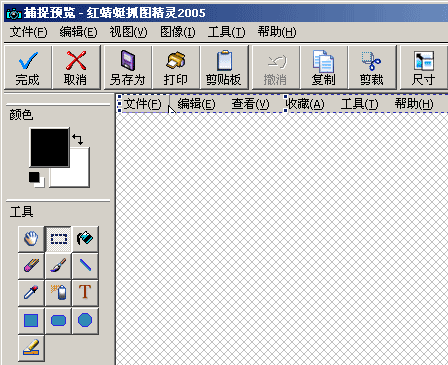448x365 pixels.
Task: Click the 剪裁 crop toolbar button
Action: coord(372,68)
